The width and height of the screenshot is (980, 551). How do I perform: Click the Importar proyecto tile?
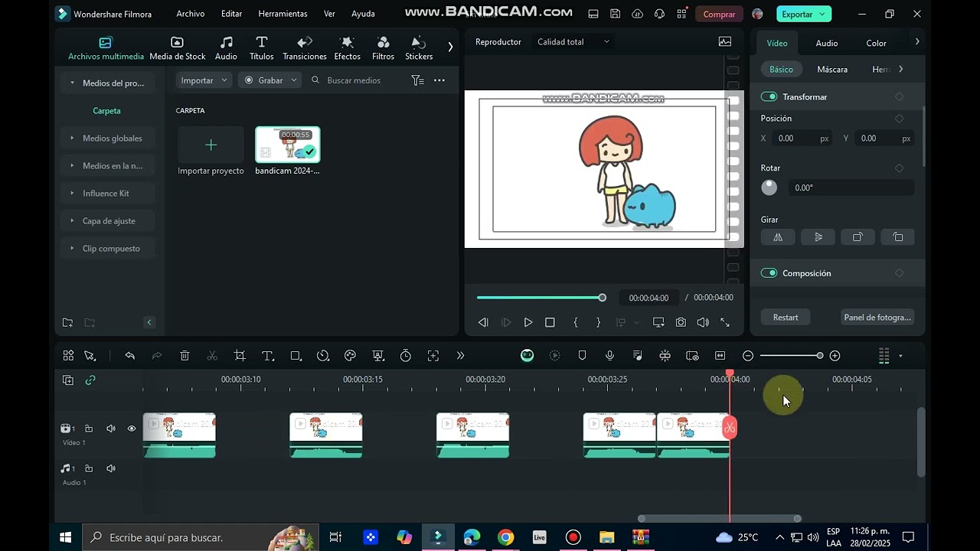[x=211, y=151]
